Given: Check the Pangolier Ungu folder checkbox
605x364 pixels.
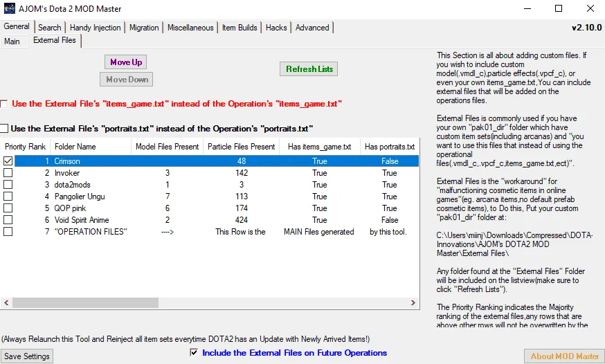Looking at the screenshot, I should (x=8, y=197).
